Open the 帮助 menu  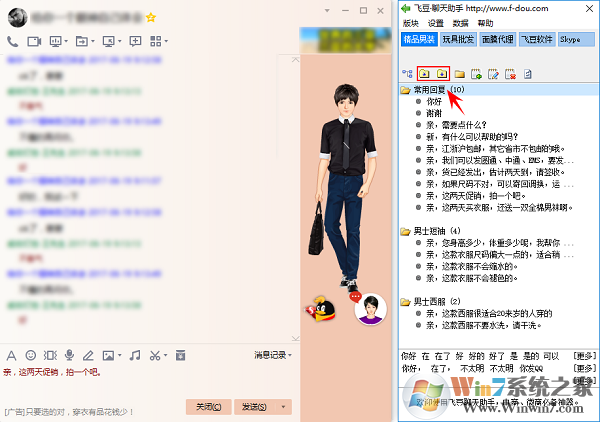(485, 23)
